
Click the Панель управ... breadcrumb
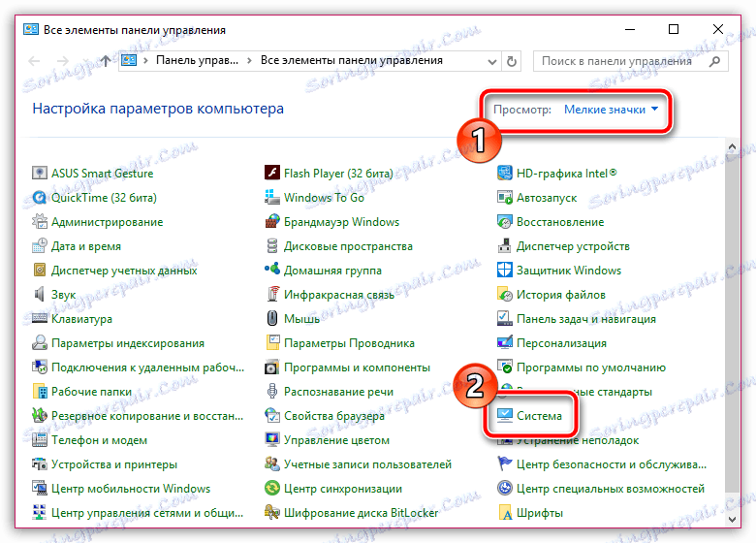click(197, 61)
